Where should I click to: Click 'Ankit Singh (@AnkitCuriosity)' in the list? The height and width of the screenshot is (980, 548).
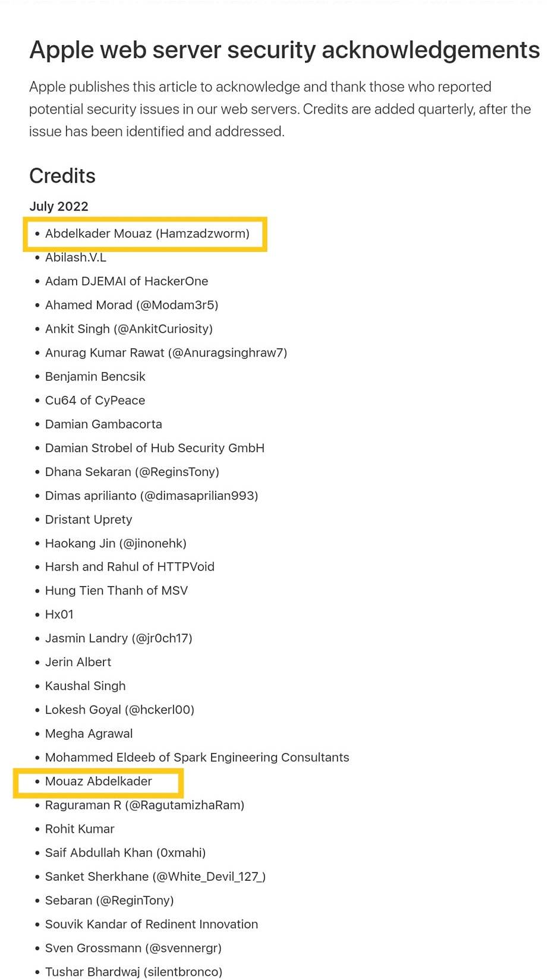pos(128,329)
